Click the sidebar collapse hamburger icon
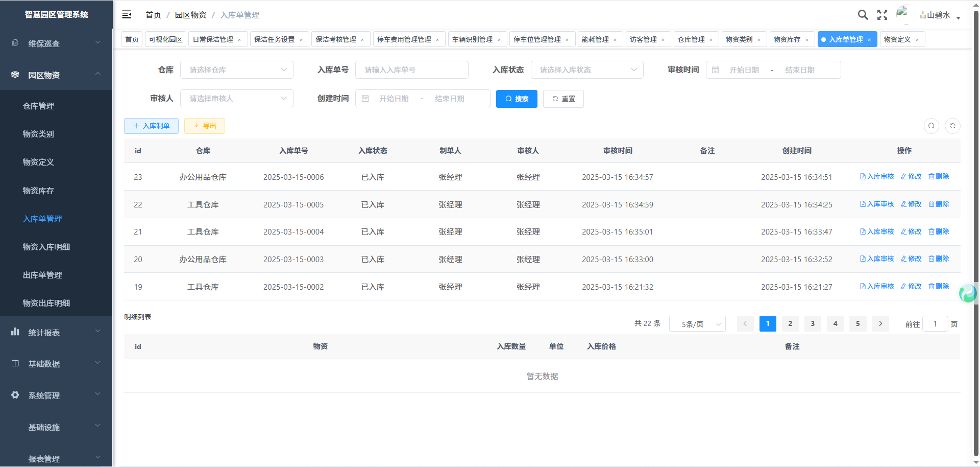Viewport: 980px width, 467px height. 127,15
